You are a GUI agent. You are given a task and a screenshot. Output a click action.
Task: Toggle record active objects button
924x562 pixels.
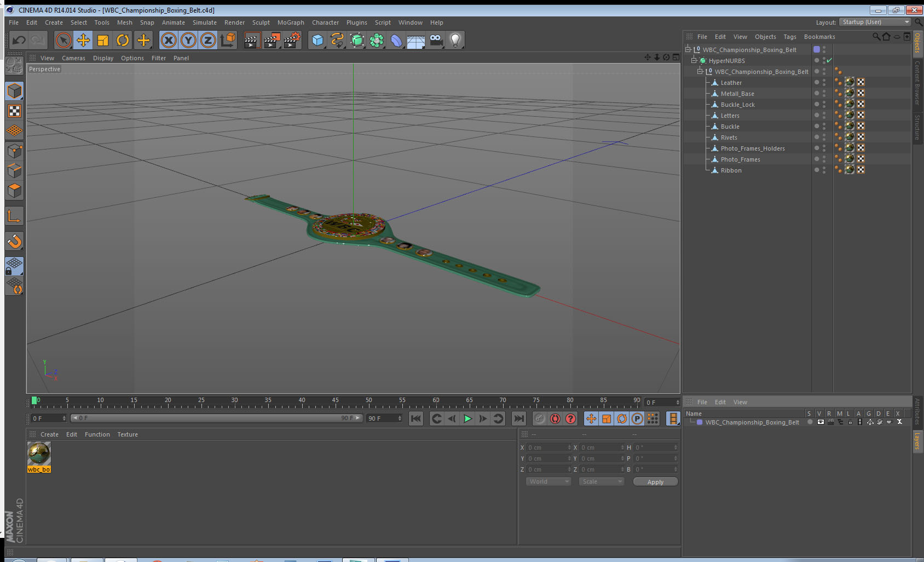coord(540,418)
